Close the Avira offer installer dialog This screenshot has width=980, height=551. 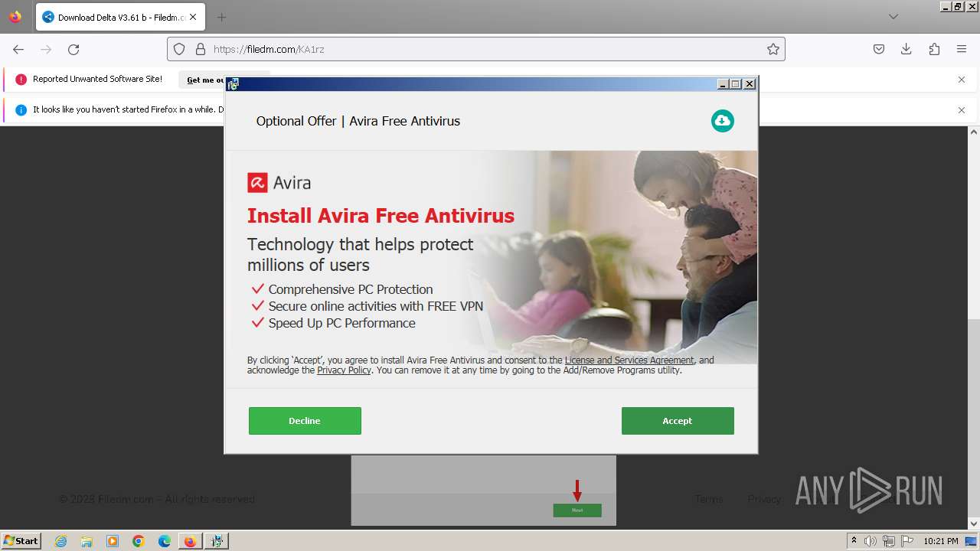(x=750, y=83)
